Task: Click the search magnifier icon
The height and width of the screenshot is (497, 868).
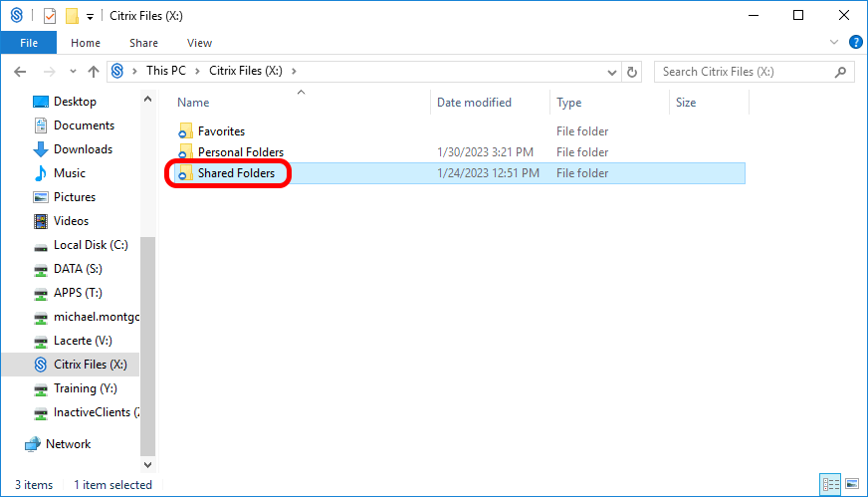Action: (x=840, y=72)
